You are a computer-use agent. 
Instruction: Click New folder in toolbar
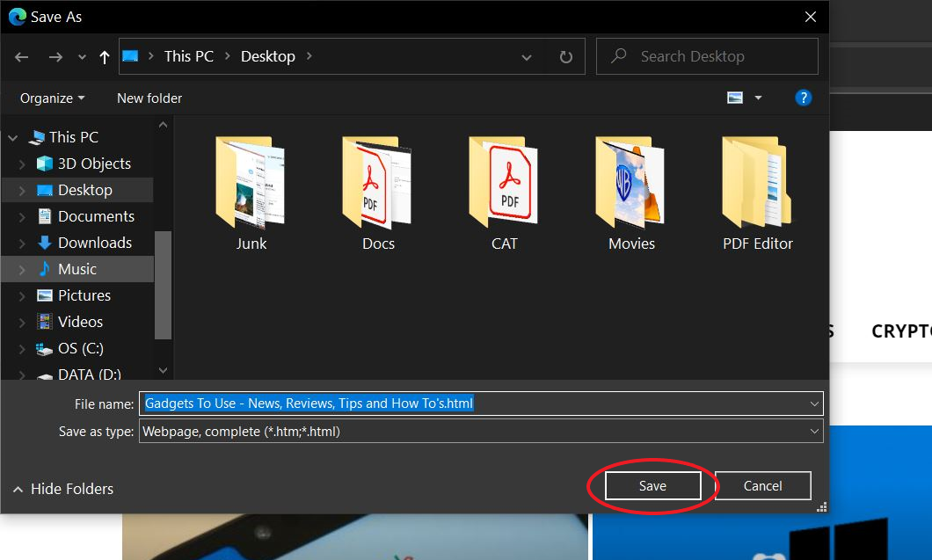click(149, 98)
